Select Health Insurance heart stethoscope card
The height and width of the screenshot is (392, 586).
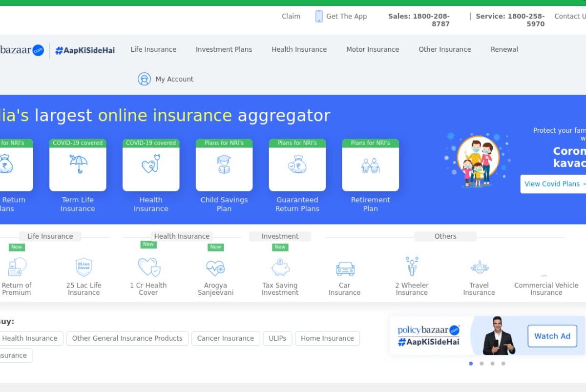coord(151,165)
